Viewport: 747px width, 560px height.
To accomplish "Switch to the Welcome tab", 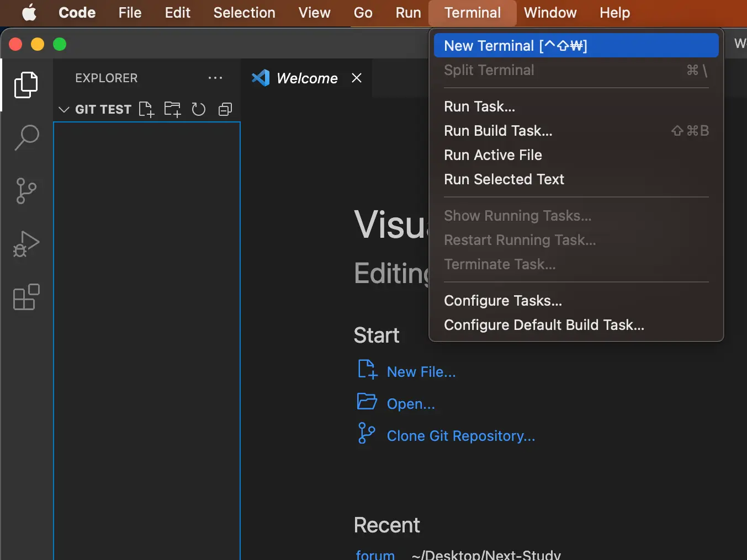I will (306, 78).
